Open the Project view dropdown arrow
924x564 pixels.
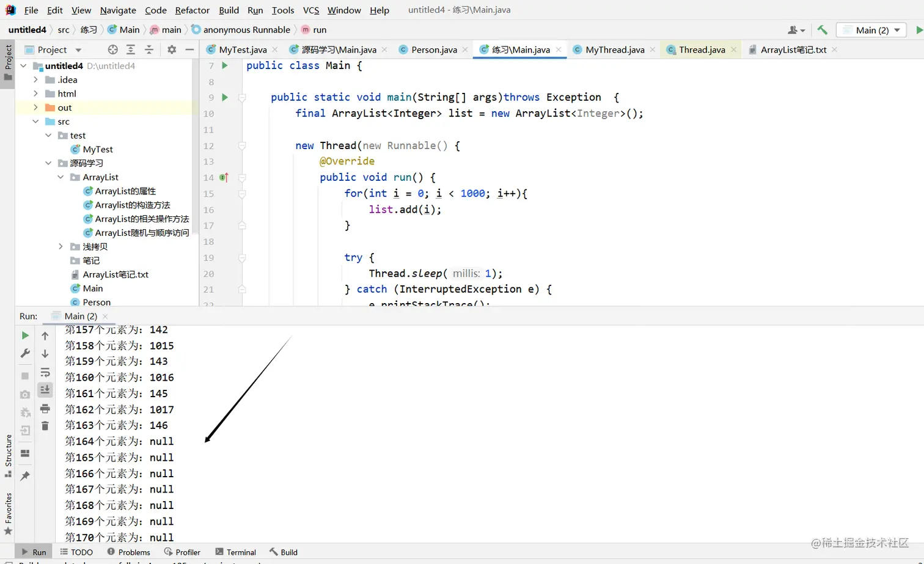pos(78,50)
